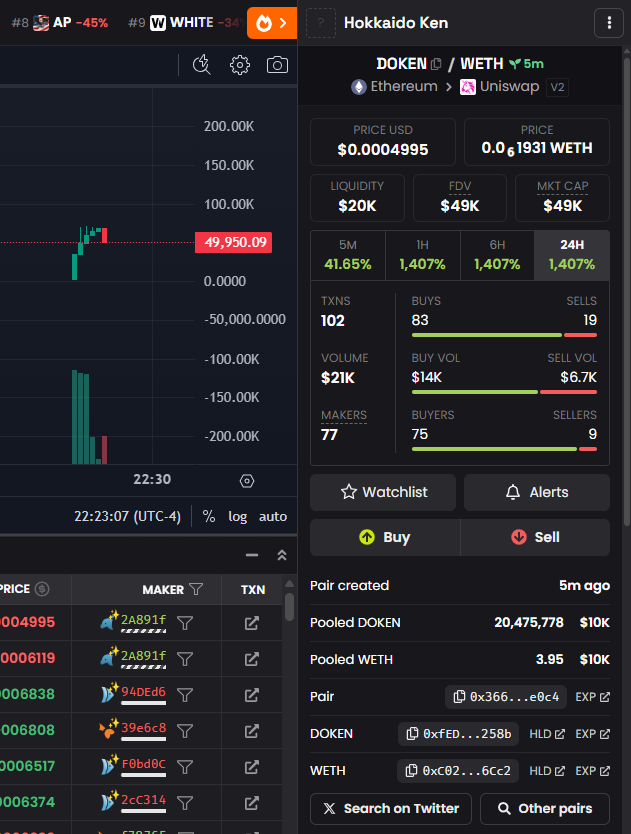631x834 pixels.
Task: Filter maker 2A891f in 004995 row
Action: pyautogui.click(x=185, y=623)
